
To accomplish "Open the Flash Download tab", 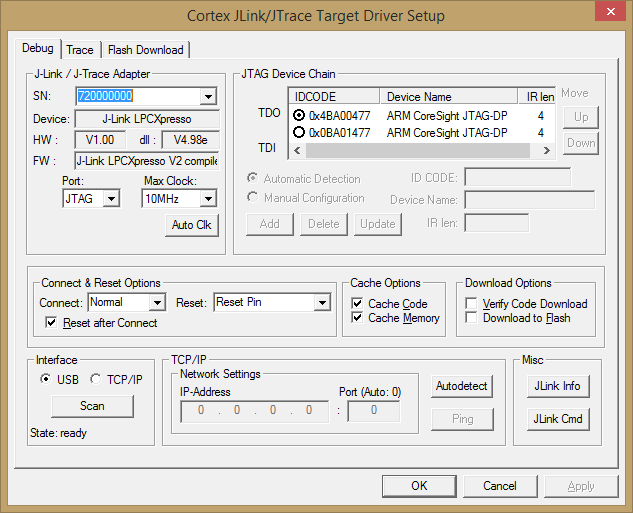I will point(145,49).
